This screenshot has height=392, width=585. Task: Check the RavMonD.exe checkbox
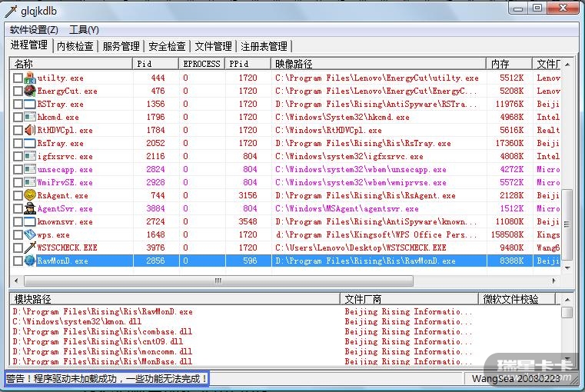tap(18, 261)
